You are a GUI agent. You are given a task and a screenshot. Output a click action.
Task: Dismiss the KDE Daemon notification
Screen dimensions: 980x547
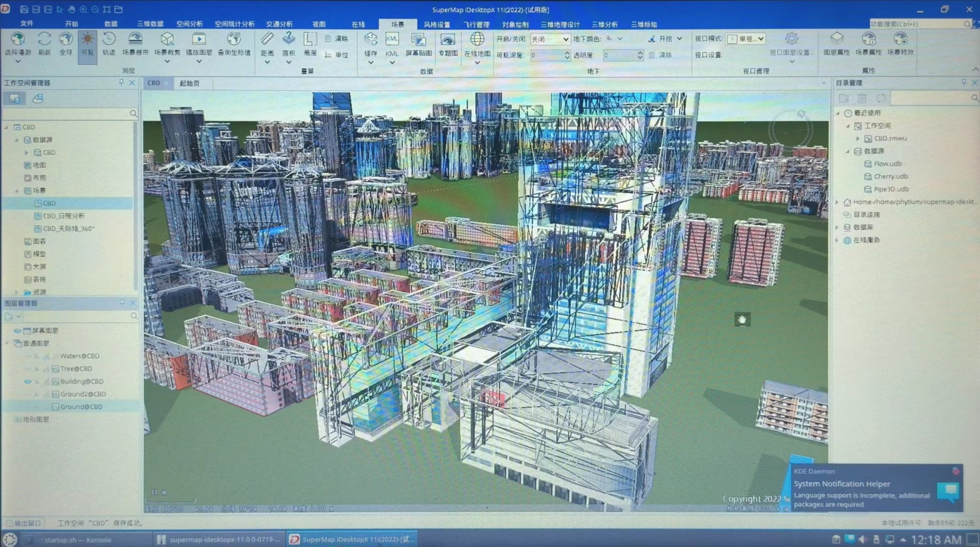point(956,471)
